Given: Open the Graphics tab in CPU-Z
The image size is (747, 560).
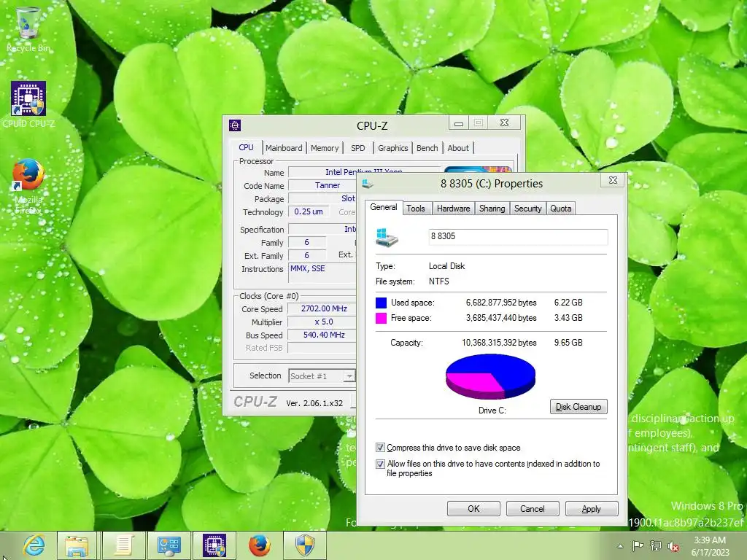Looking at the screenshot, I should point(393,148).
